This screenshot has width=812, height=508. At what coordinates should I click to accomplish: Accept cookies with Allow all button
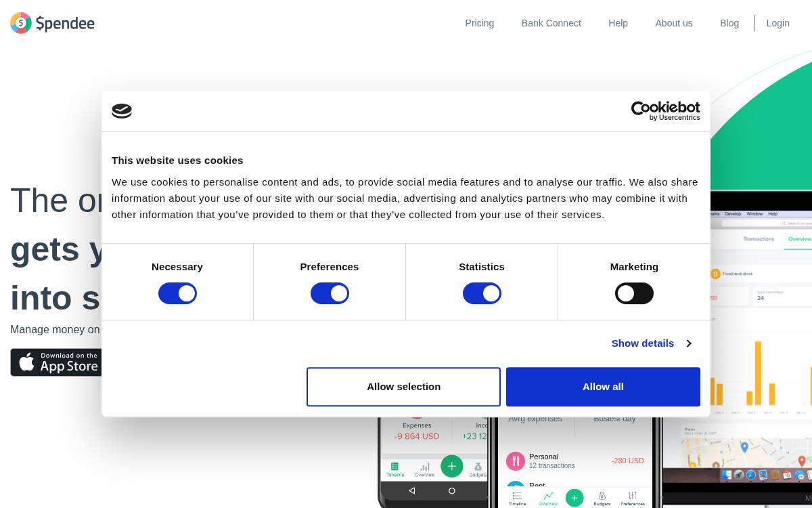tap(603, 387)
